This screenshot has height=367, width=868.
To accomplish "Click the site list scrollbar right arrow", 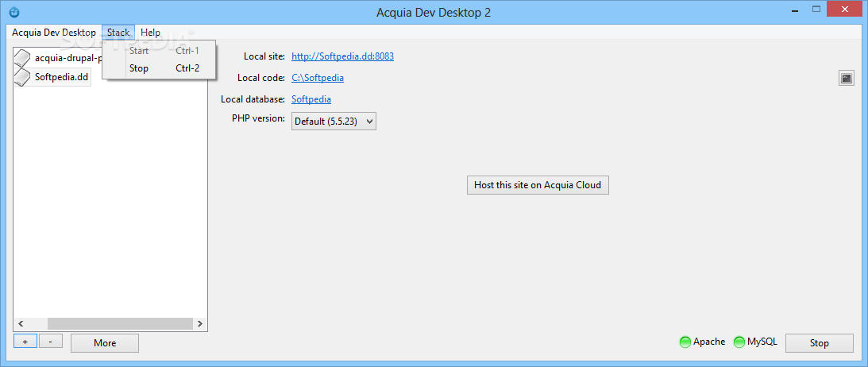I will point(200,324).
